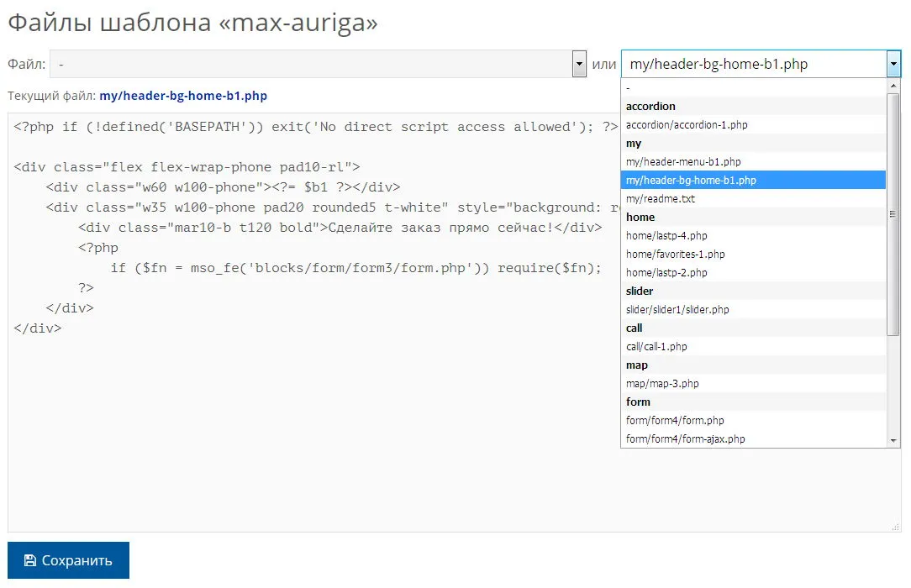Choose my/header-menu-b1.php in the dropdown
The height and width of the screenshot is (588, 911).
(683, 161)
